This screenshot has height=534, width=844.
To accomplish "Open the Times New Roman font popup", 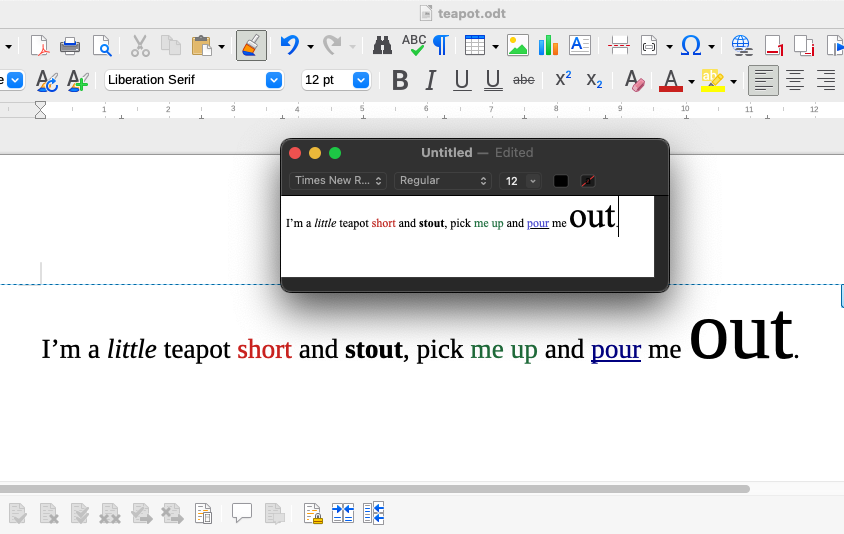I will pos(338,181).
